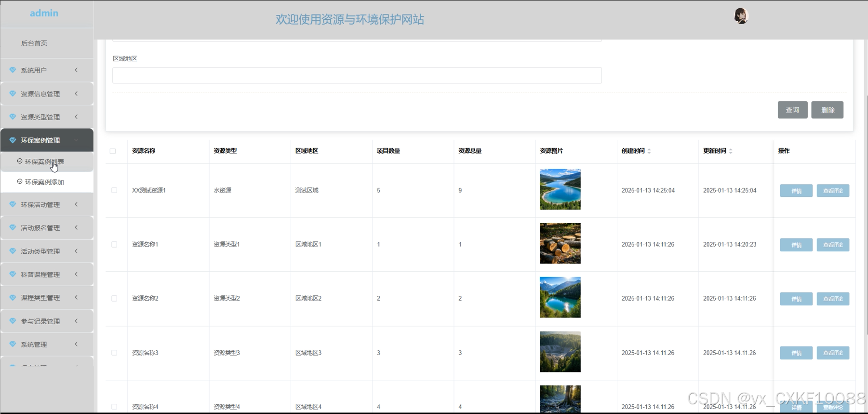Click the 资源总量 column header
The width and height of the screenshot is (868, 414).
tap(470, 151)
